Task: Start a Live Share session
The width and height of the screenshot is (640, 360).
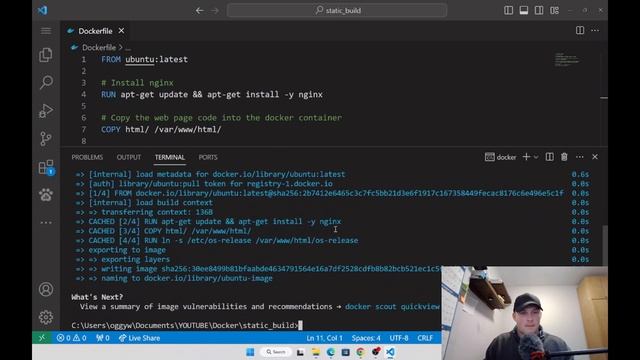Action: pos(139,338)
